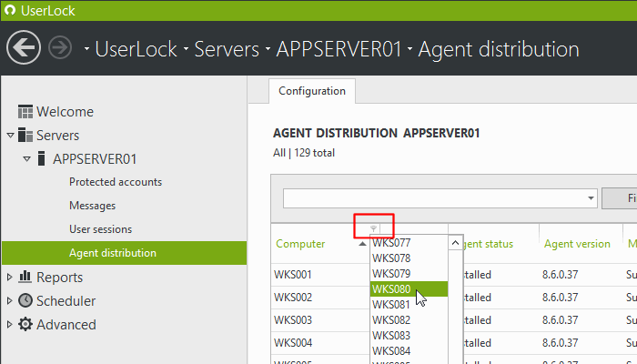This screenshot has width=637, height=364.
Task: Click the Agent status column header
Action: coord(489,244)
